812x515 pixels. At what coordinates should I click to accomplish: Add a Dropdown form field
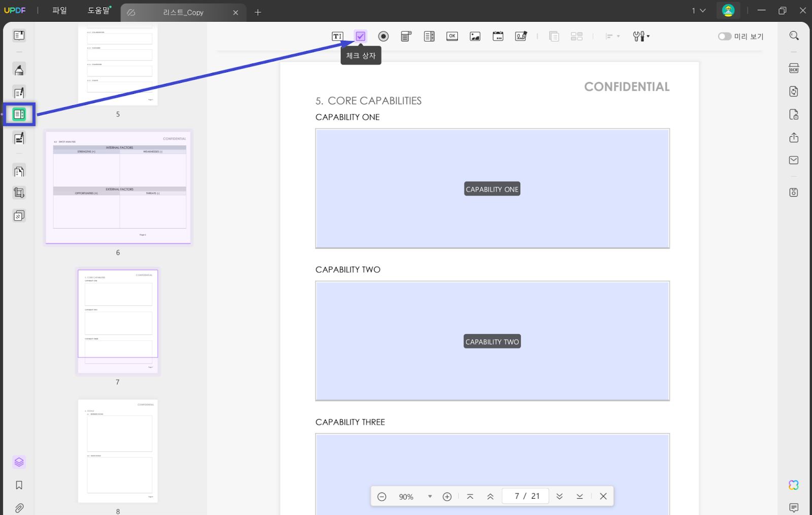pos(406,37)
